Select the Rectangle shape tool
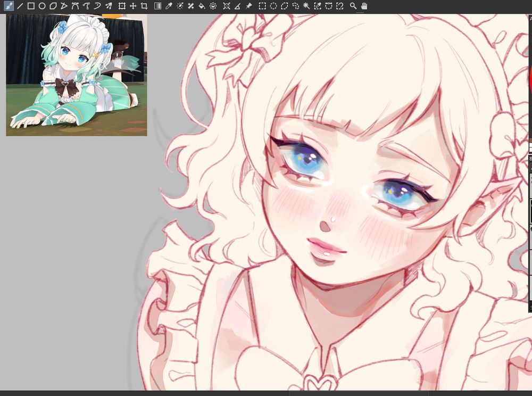This screenshot has width=532, height=396. 31,6
